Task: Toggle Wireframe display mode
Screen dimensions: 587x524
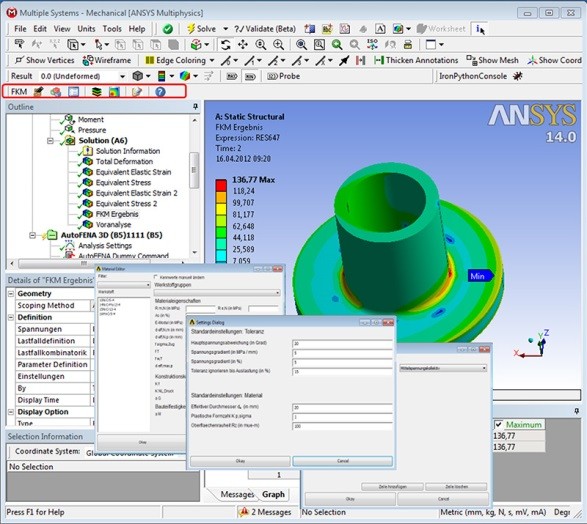Action: point(107,60)
